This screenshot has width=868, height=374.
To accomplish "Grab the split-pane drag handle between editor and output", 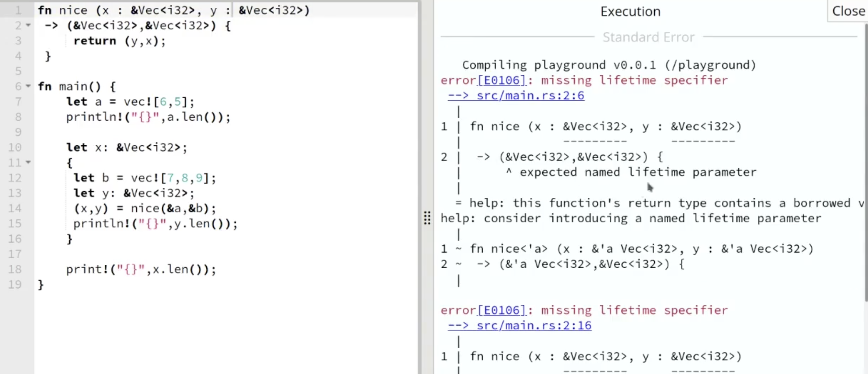I will (x=427, y=218).
